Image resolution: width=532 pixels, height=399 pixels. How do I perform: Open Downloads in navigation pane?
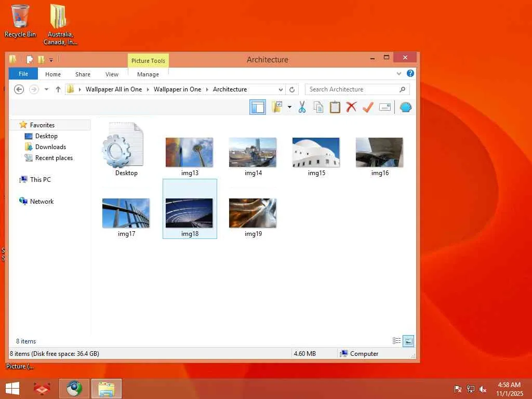tap(50, 147)
